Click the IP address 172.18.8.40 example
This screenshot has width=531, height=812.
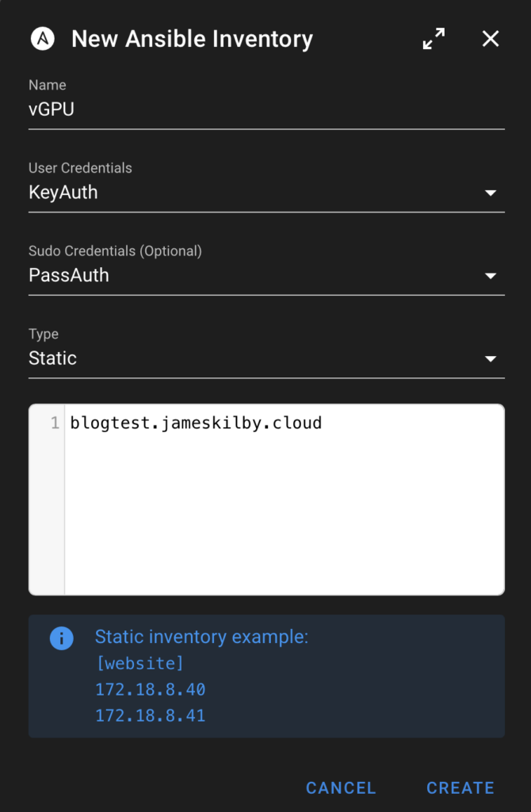tap(150, 690)
